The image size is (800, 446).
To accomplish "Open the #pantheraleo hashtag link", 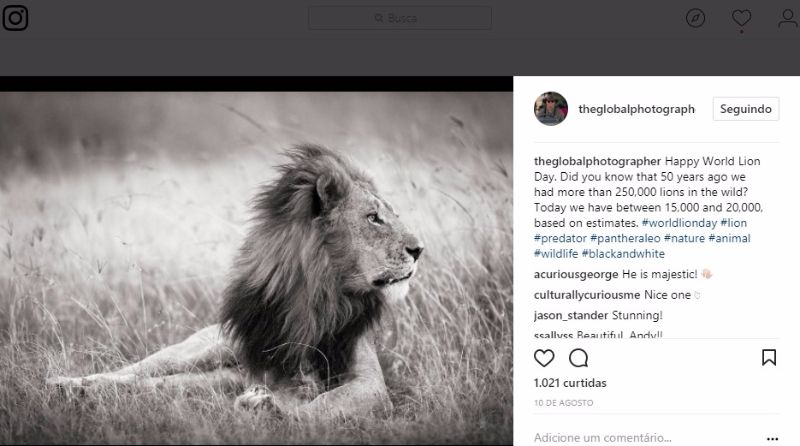I will [625, 239].
